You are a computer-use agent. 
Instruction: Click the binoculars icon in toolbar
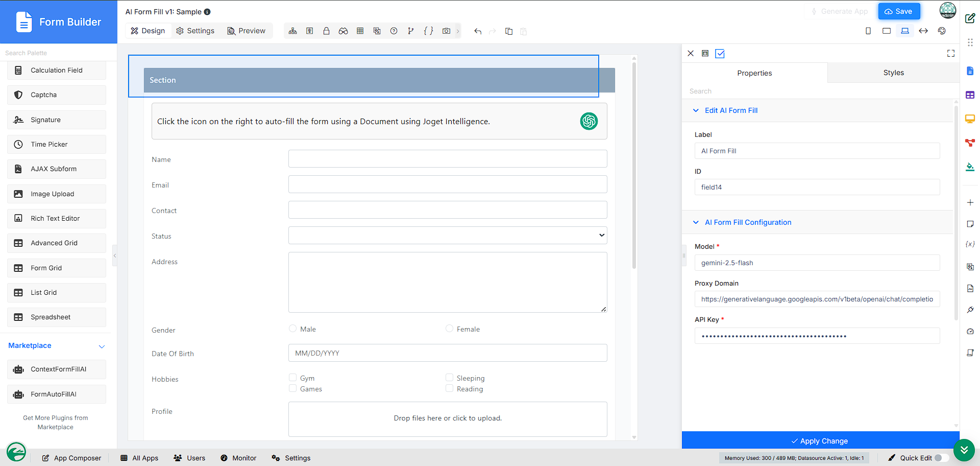343,31
